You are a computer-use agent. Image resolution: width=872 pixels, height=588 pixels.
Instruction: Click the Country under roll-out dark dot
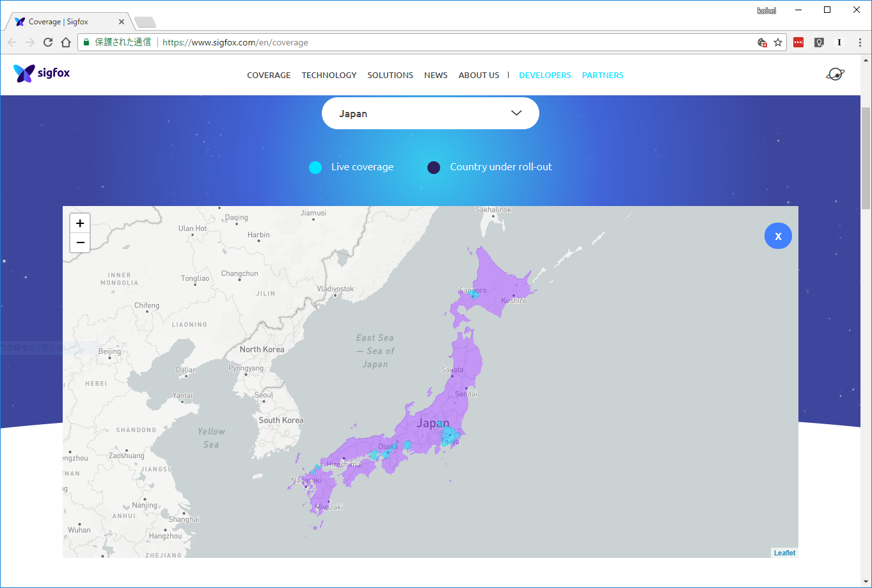434,168
